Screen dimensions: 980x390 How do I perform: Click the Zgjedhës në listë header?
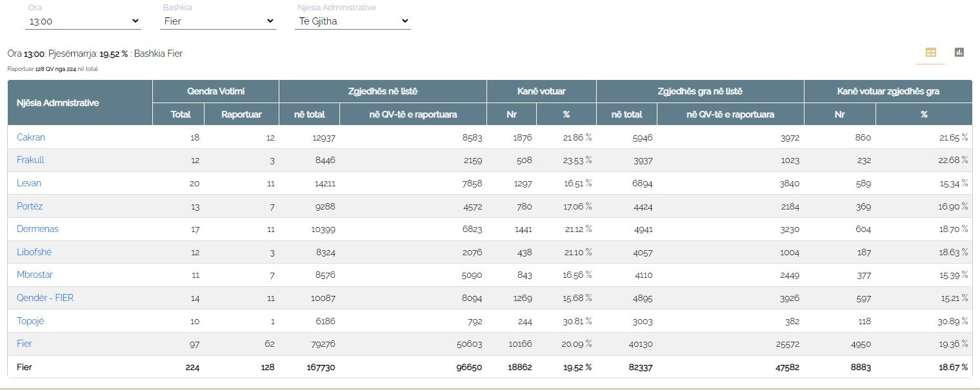tap(383, 92)
